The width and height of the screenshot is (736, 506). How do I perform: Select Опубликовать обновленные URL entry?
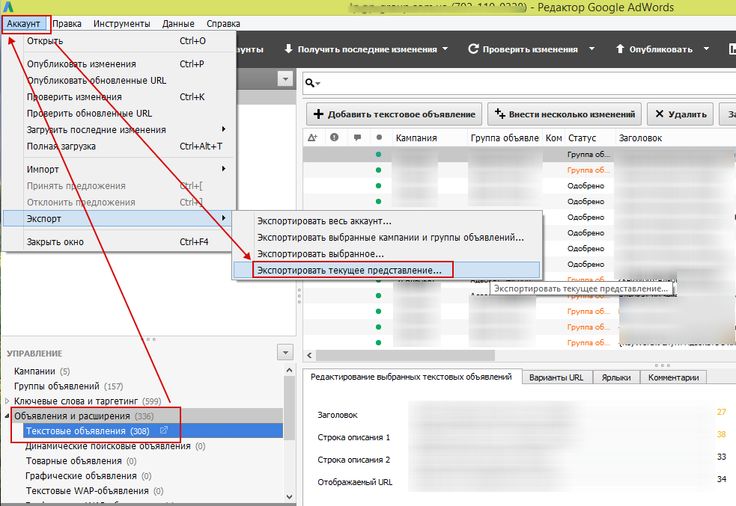(119, 80)
